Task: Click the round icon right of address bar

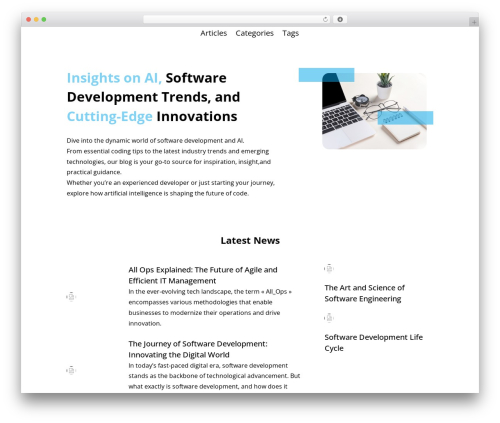Action: click(340, 20)
